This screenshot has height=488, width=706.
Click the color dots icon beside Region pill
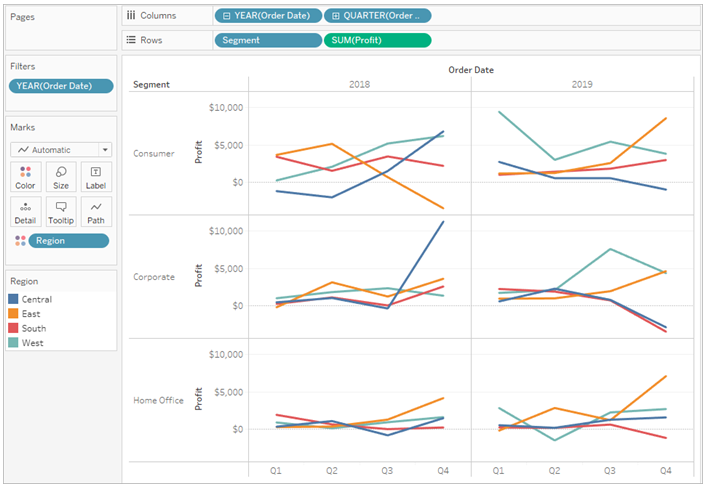click(x=19, y=241)
